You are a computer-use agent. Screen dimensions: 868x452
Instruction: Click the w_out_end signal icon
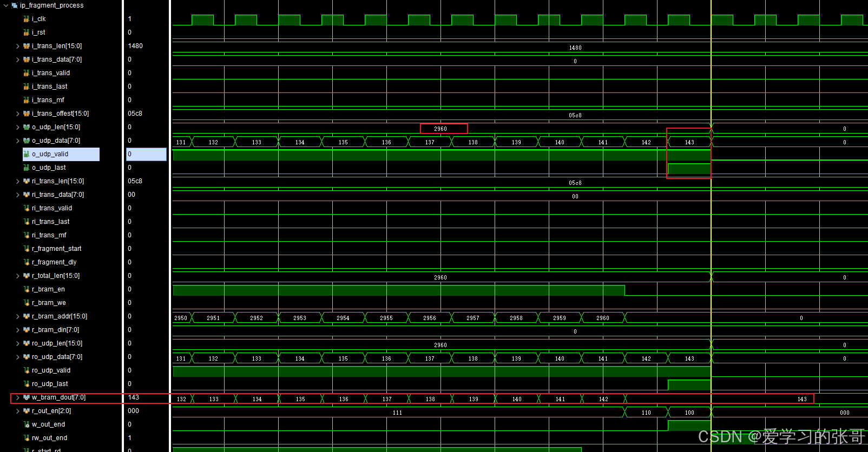click(x=27, y=424)
